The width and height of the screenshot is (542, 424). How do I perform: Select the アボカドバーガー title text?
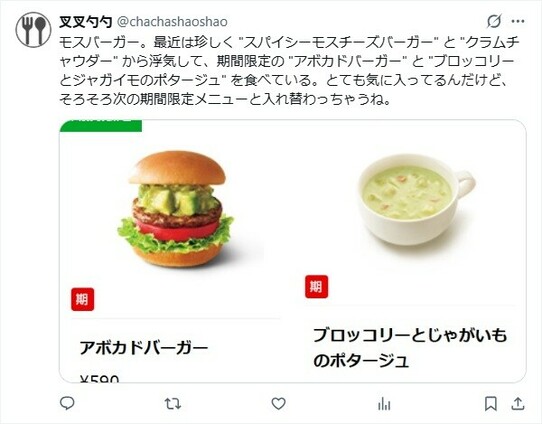tap(144, 348)
